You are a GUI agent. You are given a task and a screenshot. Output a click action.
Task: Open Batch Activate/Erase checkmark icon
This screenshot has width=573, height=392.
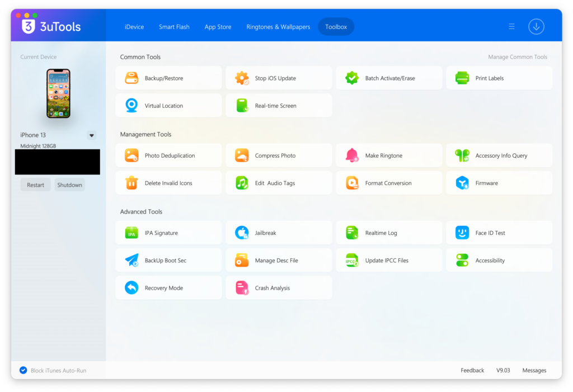[x=352, y=78]
